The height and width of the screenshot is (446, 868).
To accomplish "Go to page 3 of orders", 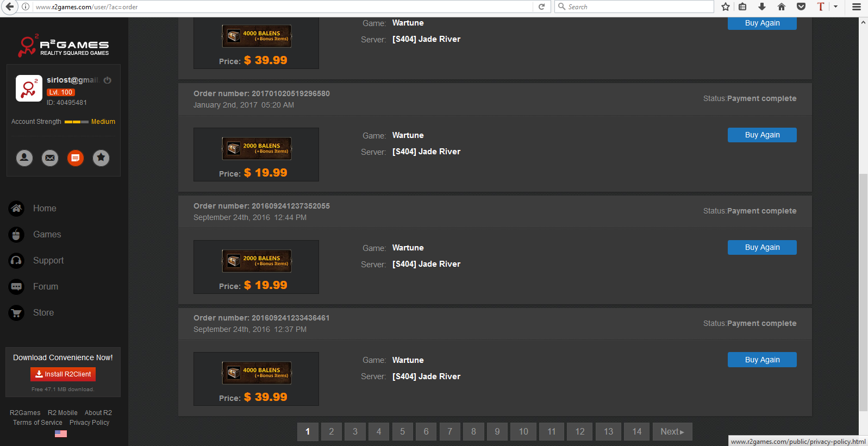I will pos(355,432).
